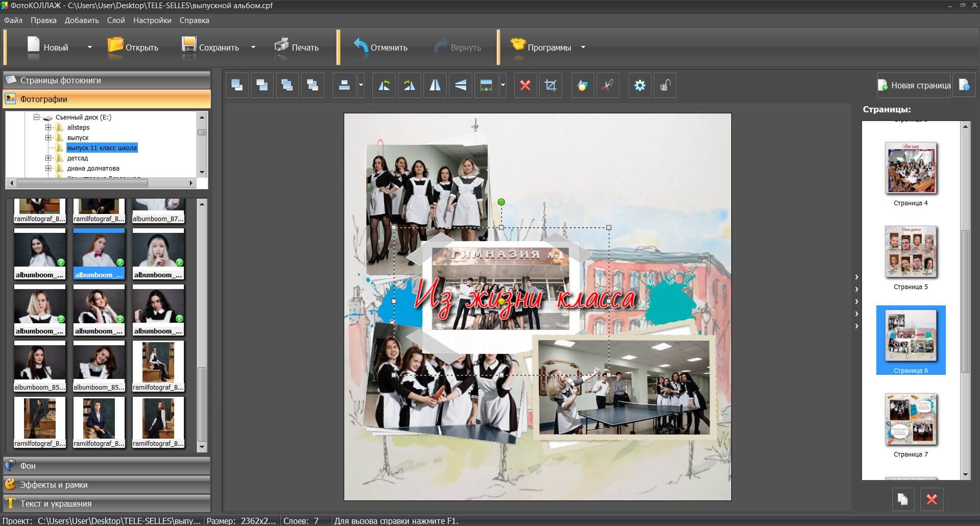Click the Программы box icon

[x=518, y=45]
